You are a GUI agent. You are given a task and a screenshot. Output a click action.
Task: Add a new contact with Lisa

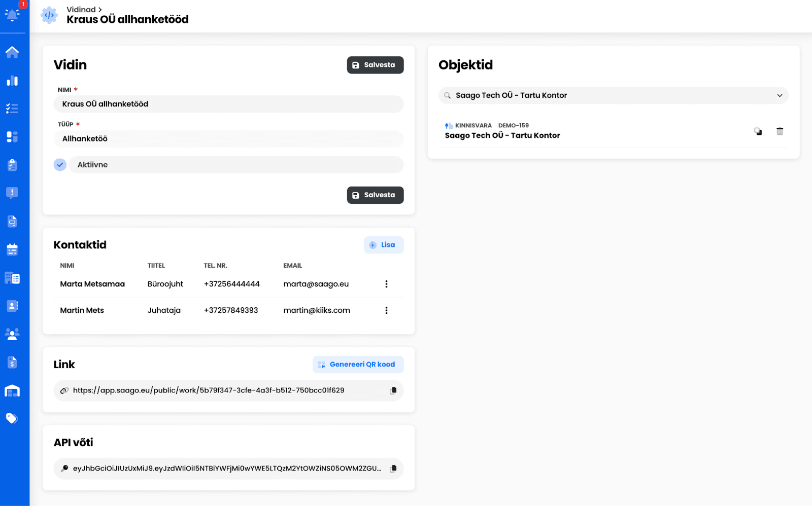coord(384,245)
